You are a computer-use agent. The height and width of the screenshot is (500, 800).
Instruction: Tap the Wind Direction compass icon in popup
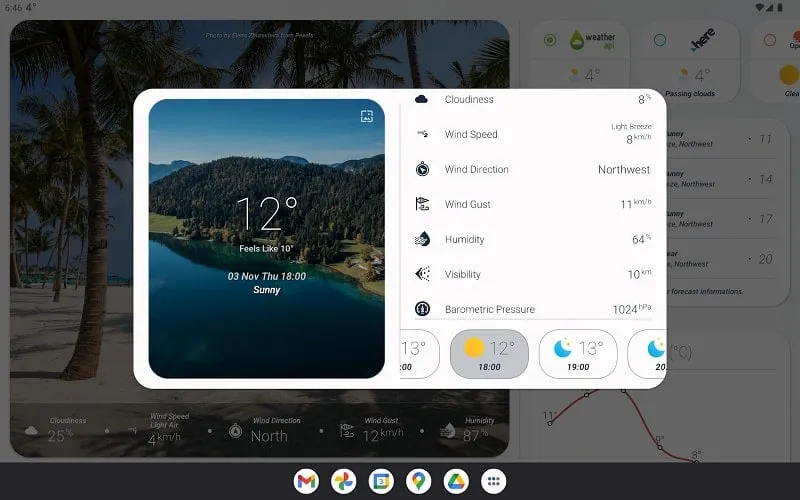click(x=422, y=169)
